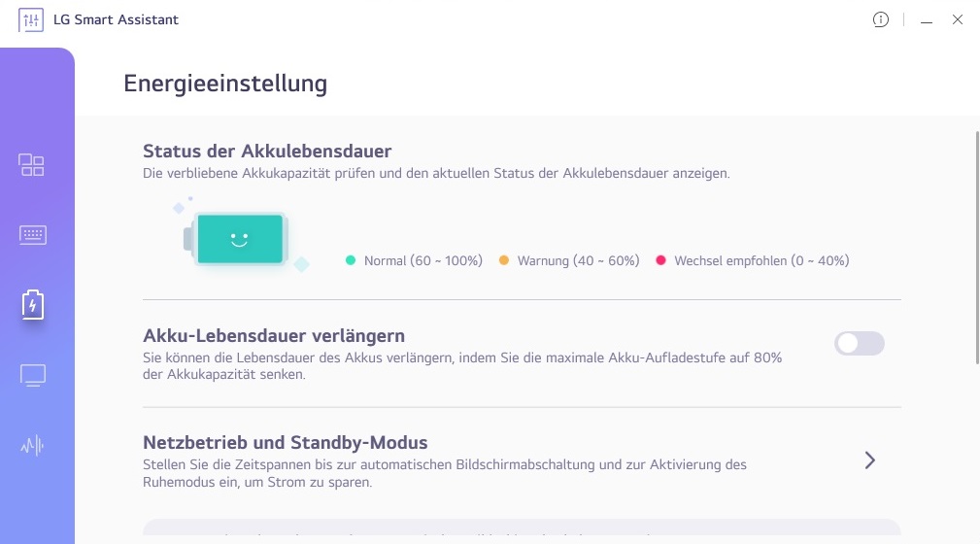The image size is (980, 544).
Task: Toggle the Akku-Lebensdauer verlängern switch
Action: (860, 343)
